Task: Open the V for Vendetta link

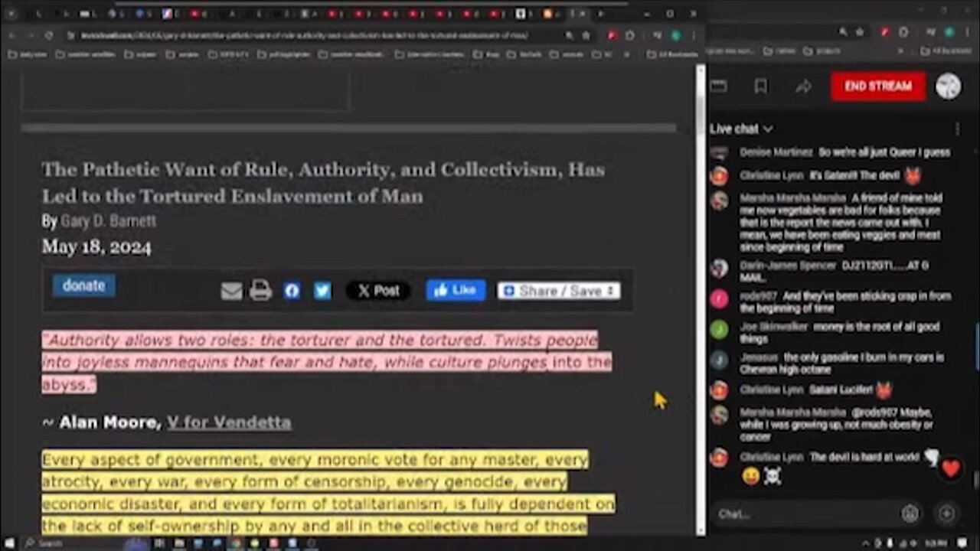Action: point(229,422)
